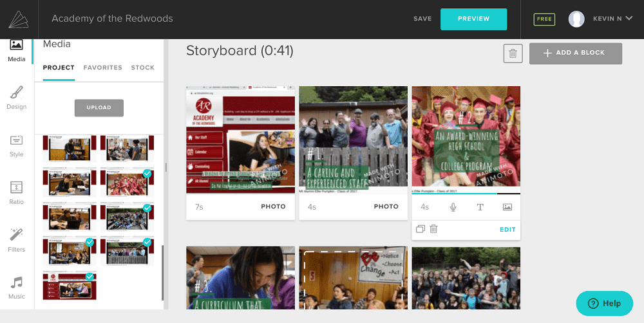Switch to the Favorites media tab

pyautogui.click(x=102, y=68)
